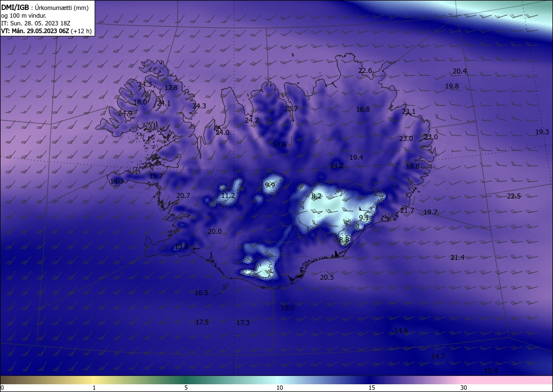The image size is (553, 392).
Task: Click the 24.1 value on the map
Action: [164, 103]
